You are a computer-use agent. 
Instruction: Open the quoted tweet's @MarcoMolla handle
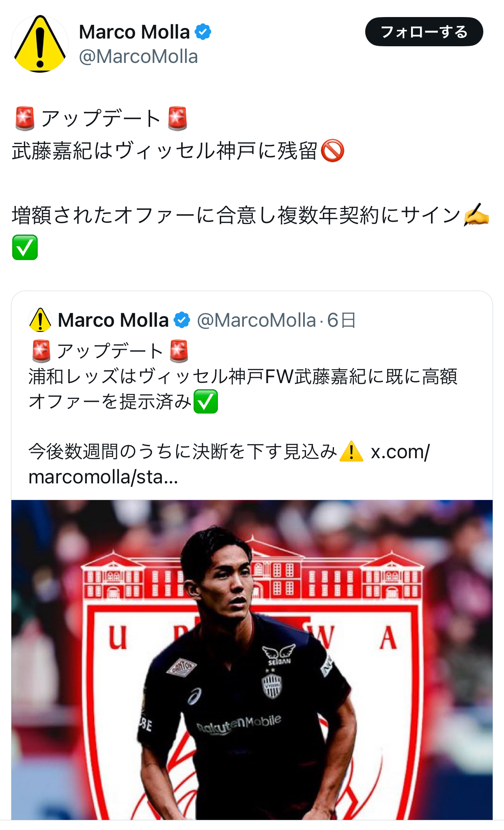(256, 320)
